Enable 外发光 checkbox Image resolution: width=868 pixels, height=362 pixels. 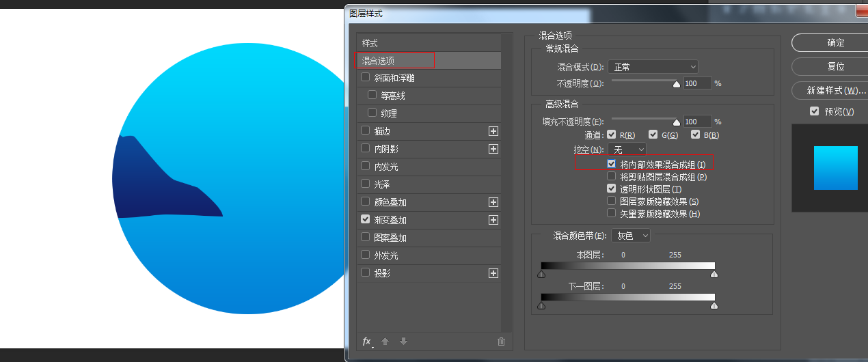(x=366, y=255)
